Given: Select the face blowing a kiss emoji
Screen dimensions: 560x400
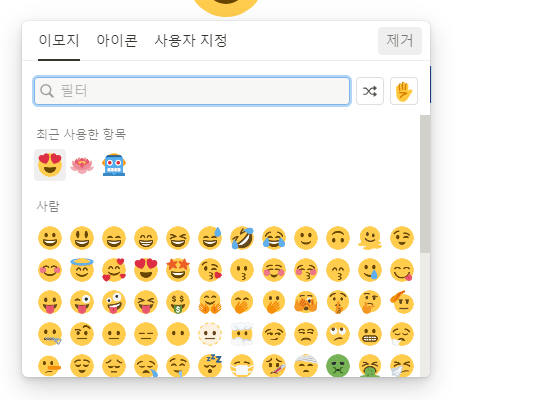Looking at the screenshot, I should (x=210, y=270).
